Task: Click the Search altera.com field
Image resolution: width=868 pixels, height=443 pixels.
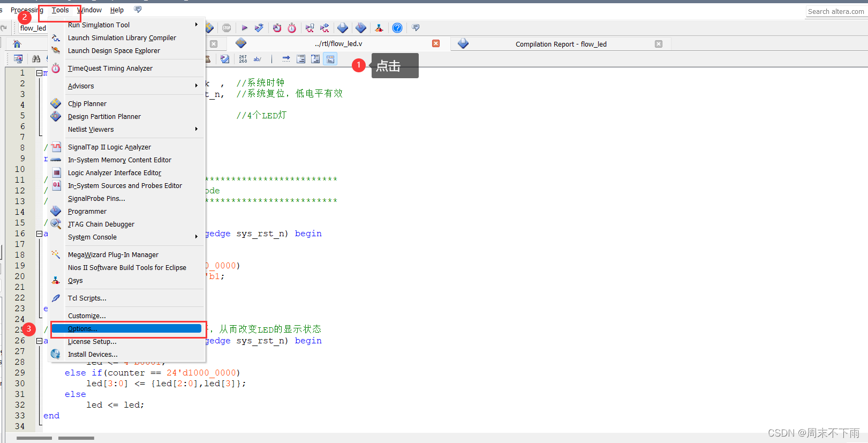Action: pos(836,11)
